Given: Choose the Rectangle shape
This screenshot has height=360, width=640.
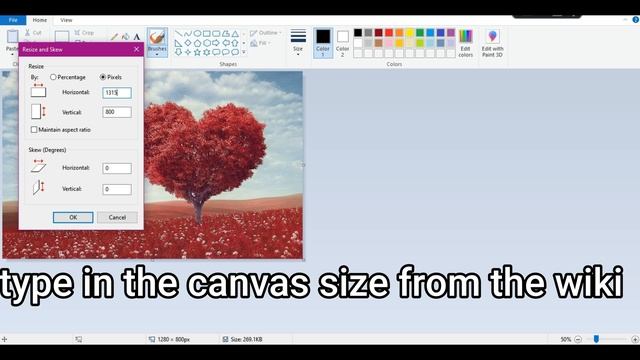Looking at the screenshot, I should [x=207, y=33].
